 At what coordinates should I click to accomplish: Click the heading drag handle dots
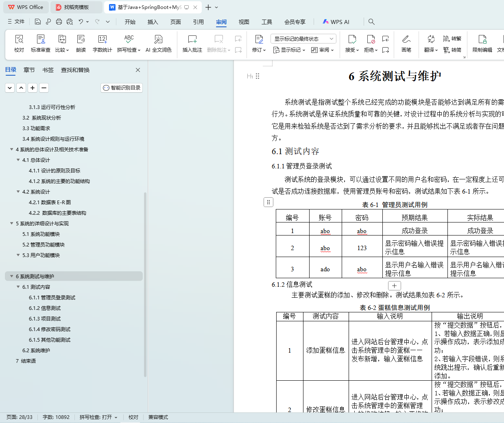[257, 76]
